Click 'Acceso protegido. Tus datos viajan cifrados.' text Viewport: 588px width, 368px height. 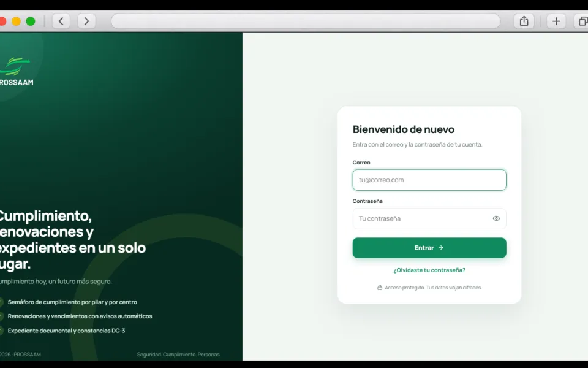433,288
